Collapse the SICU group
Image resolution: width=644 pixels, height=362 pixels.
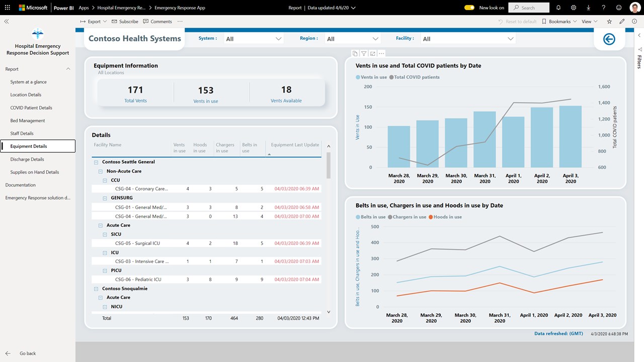pos(105,234)
